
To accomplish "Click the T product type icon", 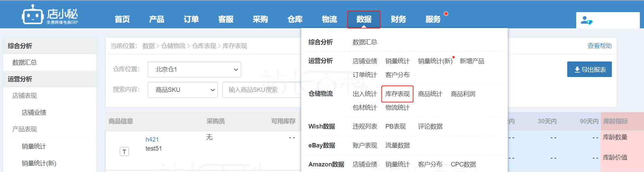I will pyautogui.click(x=124, y=152).
